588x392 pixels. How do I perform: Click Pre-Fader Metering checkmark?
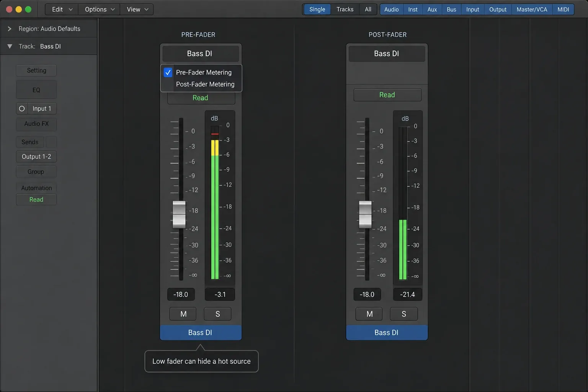[x=168, y=72]
